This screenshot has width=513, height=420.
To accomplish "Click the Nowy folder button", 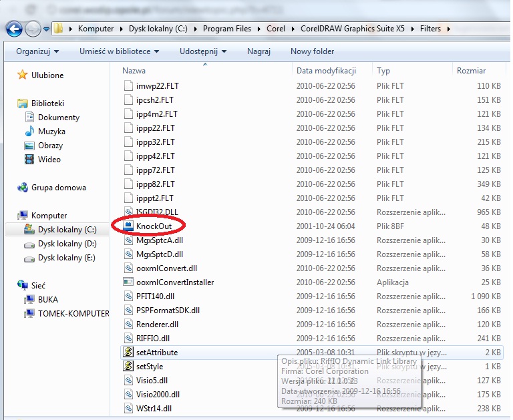I will pyautogui.click(x=312, y=51).
